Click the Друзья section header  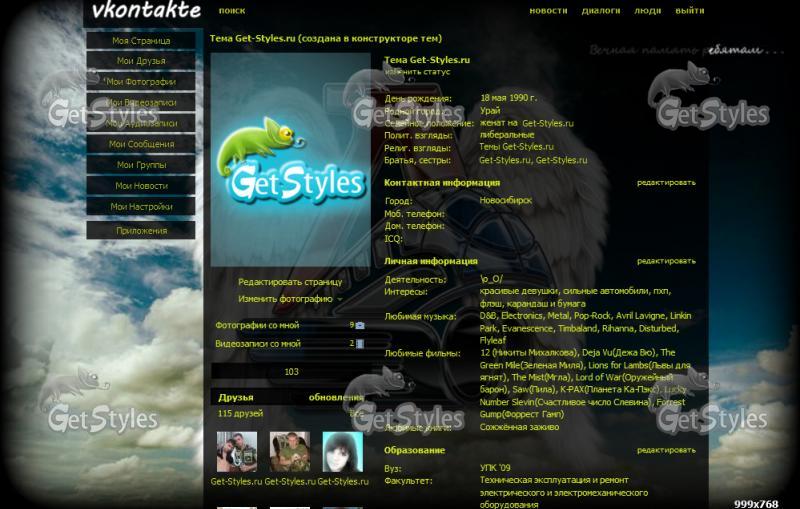point(236,397)
